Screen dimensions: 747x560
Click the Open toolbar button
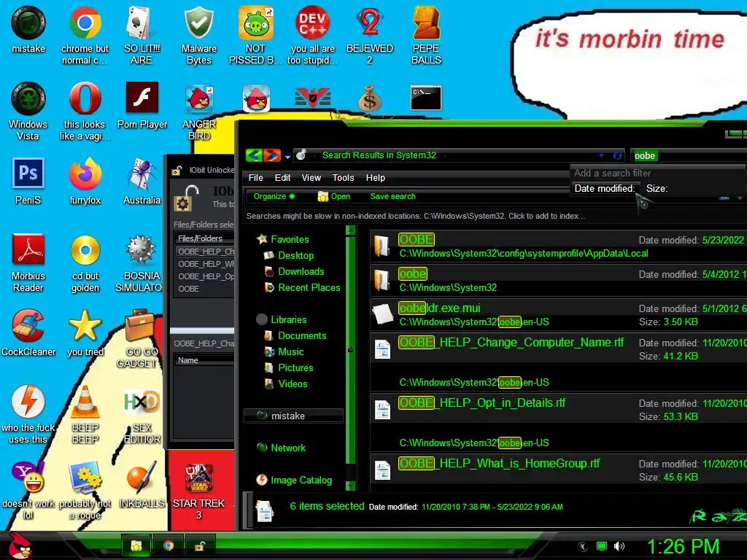[334, 196]
